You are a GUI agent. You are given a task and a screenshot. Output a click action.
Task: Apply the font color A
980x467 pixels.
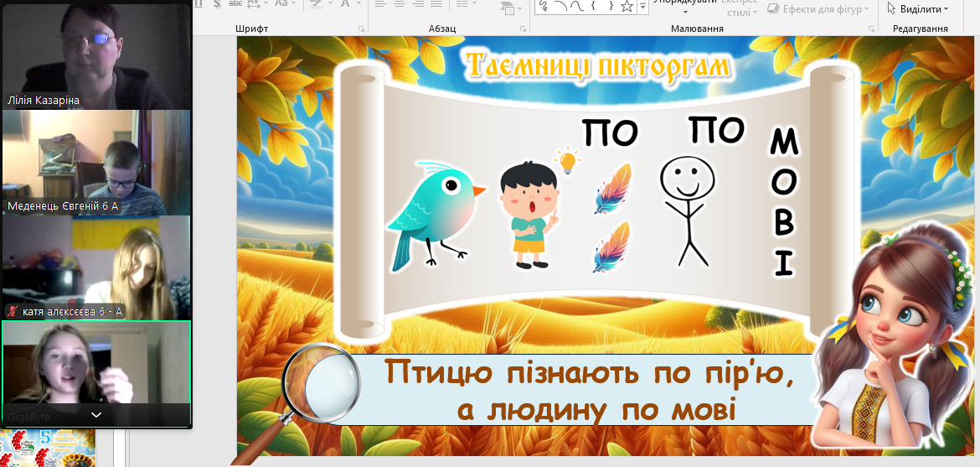[x=346, y=3]
